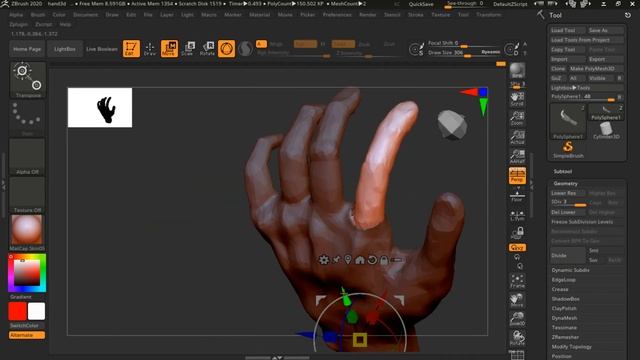Open the Render menu

(x=368, y=15)
